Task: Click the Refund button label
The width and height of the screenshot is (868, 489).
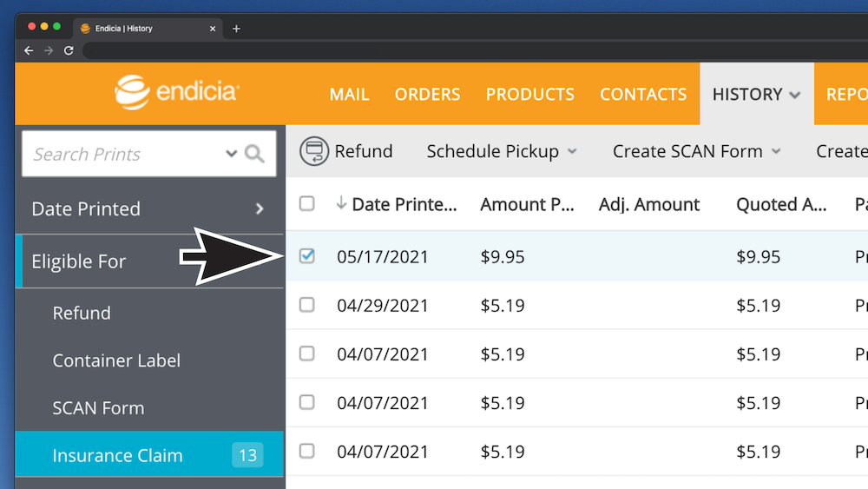Action: pos(363,151)
